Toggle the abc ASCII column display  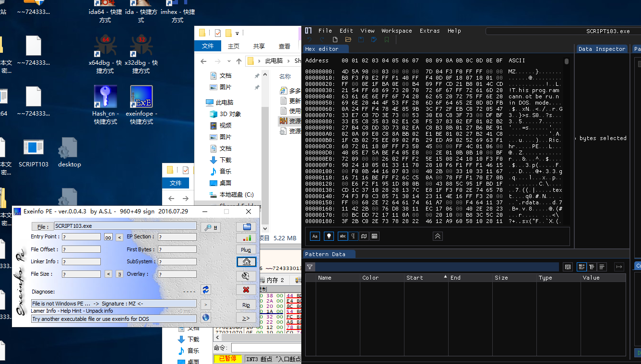click(x=343, y=236)
